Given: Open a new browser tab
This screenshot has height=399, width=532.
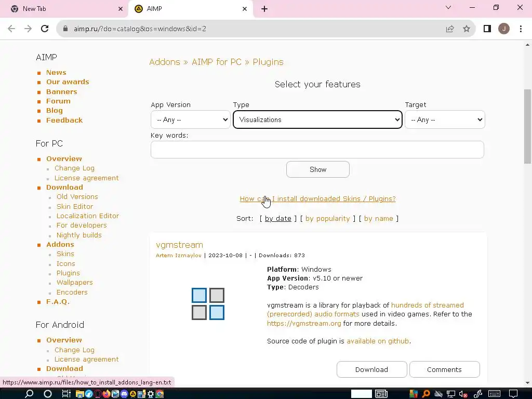Looking at the screenshot, I should [264, 9].
